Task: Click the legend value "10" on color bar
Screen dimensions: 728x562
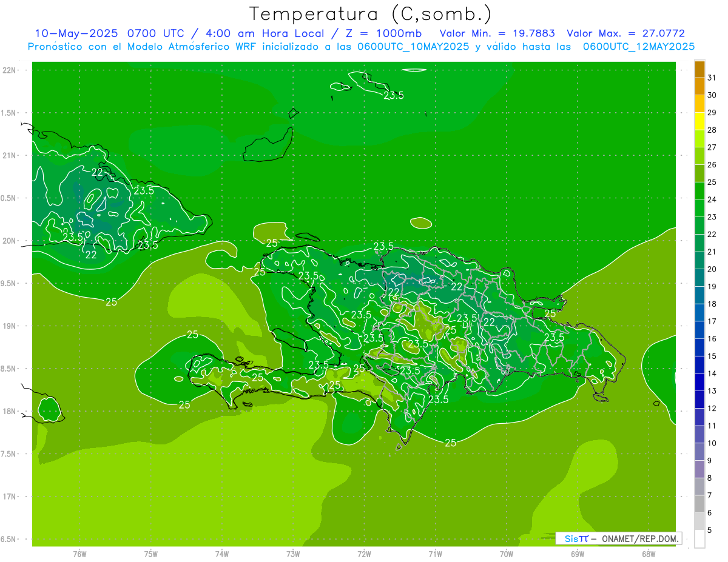Action: pos(712,443)
